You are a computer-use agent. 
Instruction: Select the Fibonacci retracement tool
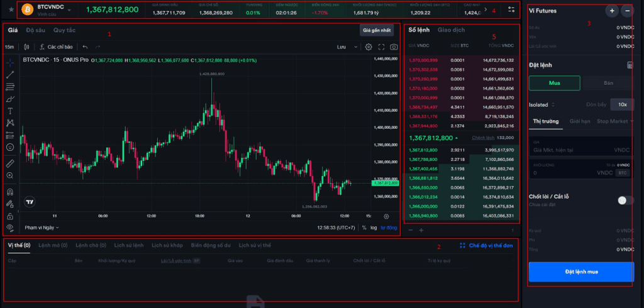[10, 87]
